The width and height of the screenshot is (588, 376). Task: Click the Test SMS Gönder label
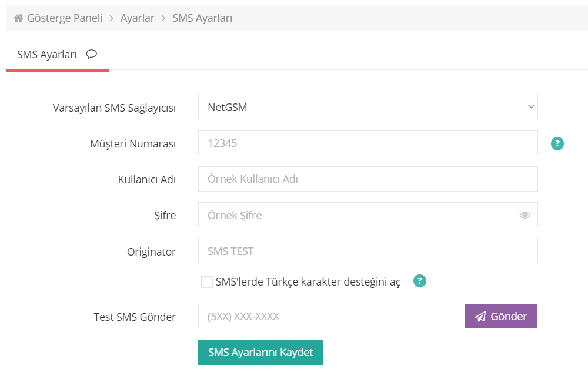(135, 317)
